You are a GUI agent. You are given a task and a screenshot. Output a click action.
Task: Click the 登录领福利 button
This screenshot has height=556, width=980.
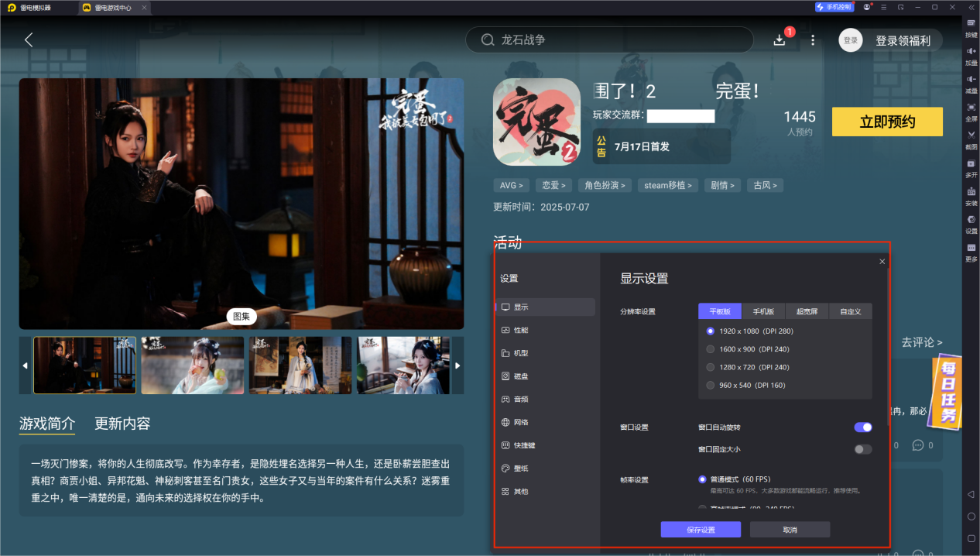click(903, 40)
